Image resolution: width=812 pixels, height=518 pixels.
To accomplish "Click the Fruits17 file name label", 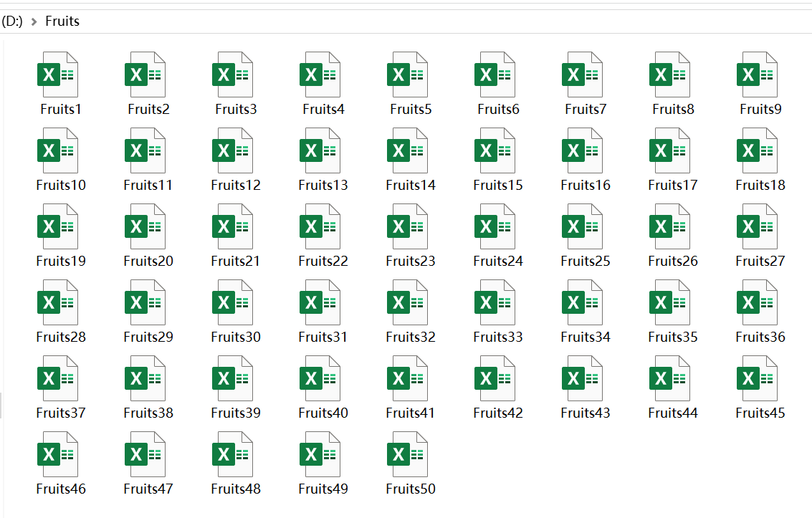I will [673, 186].
